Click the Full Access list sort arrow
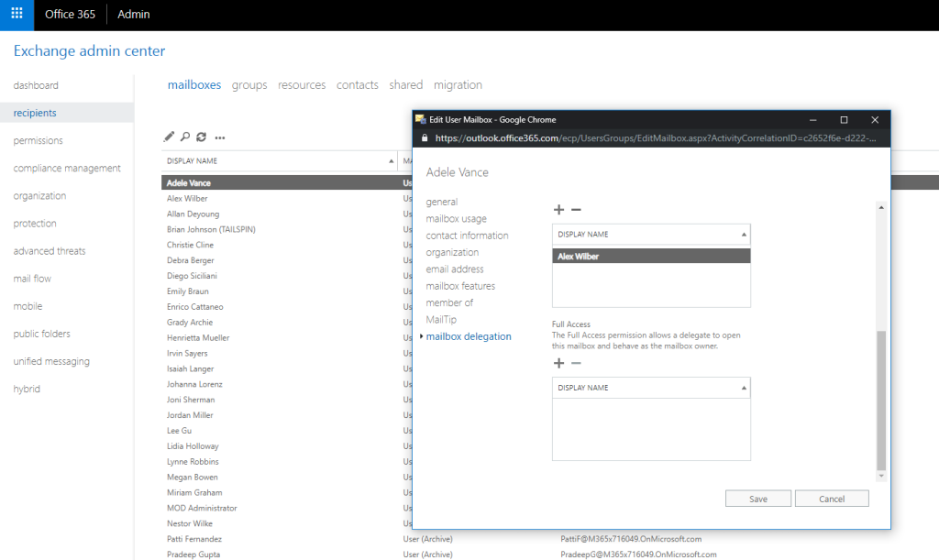 pyautogui.click(x=743, y=387)
